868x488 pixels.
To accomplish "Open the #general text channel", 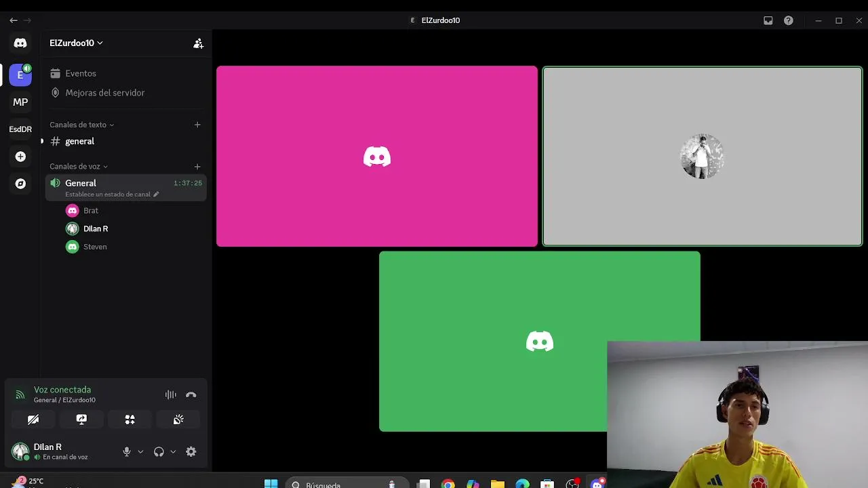I will tap(125, 141).
